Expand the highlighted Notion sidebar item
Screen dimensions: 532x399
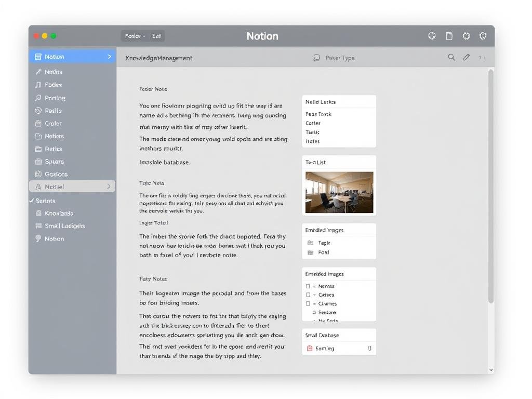pos(109,56)
